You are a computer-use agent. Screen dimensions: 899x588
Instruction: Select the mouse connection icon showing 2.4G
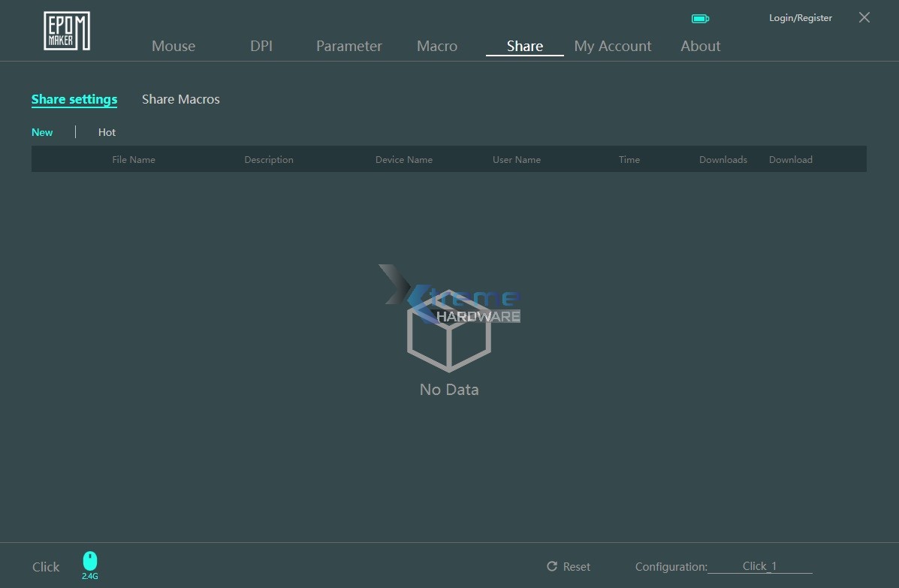(x=89, y=562)
